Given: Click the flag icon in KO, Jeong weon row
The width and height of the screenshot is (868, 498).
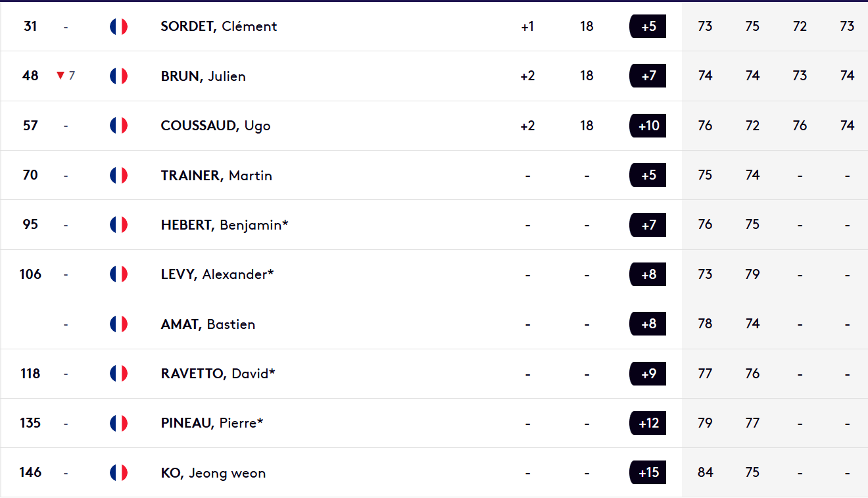Looking at the screenshot, I should click(x=118, y=472).
